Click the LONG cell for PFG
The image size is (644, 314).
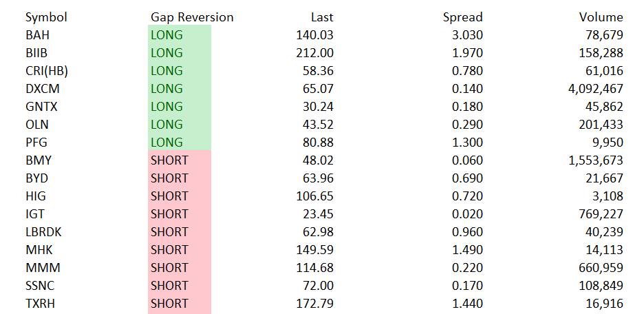(x=179, y=143)
